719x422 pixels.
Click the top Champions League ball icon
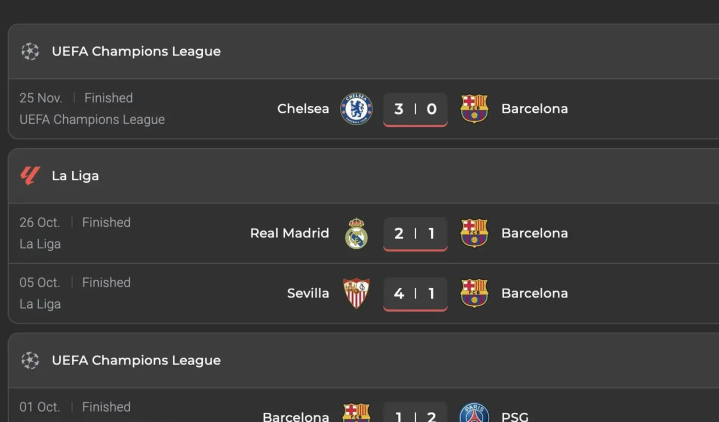coord(30,51)
